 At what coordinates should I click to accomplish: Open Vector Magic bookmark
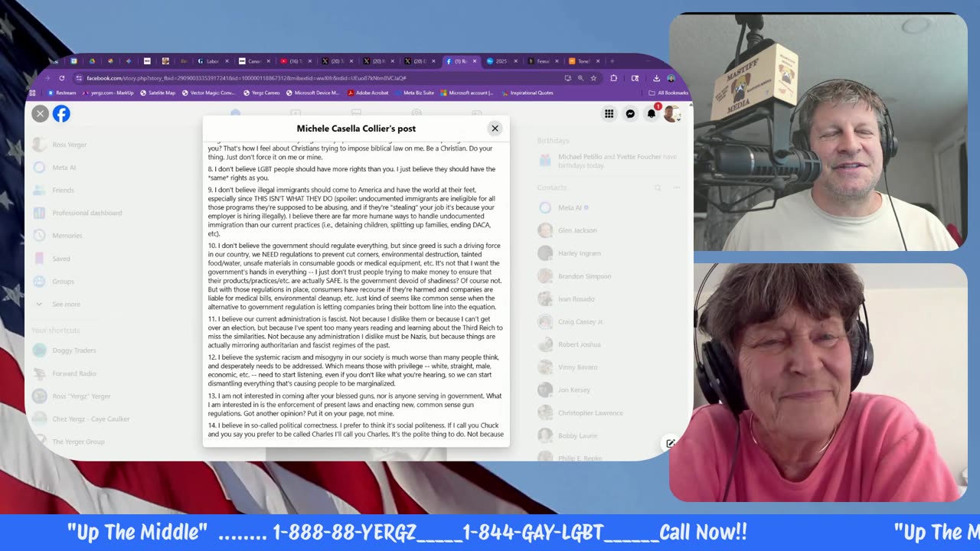click(x=208, y=93)
